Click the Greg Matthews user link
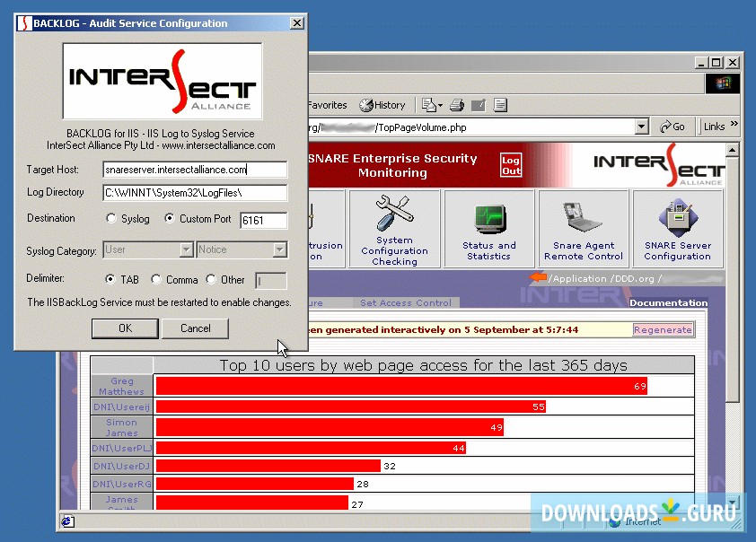 coord(121,386)
